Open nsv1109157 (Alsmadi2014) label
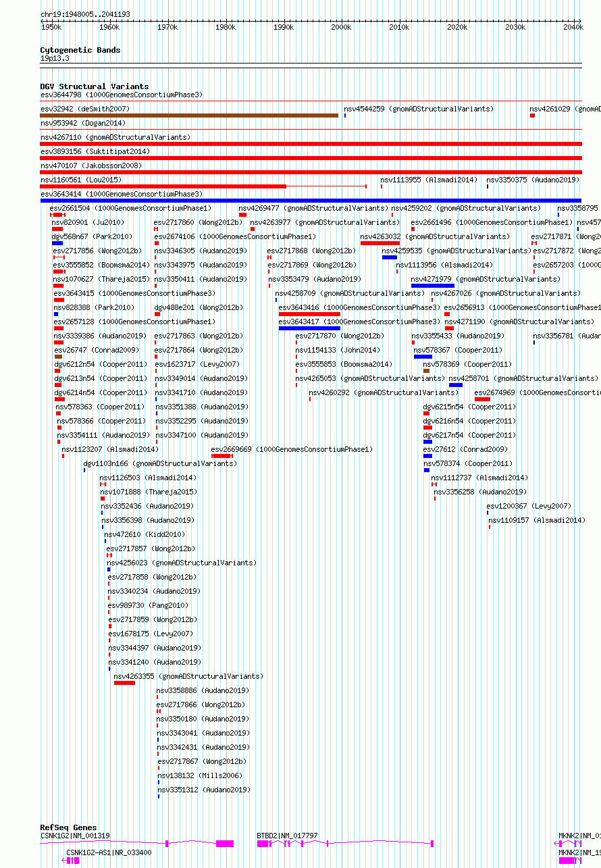The image size is (601, 868). pyautogui.click(x=537, y=520)
